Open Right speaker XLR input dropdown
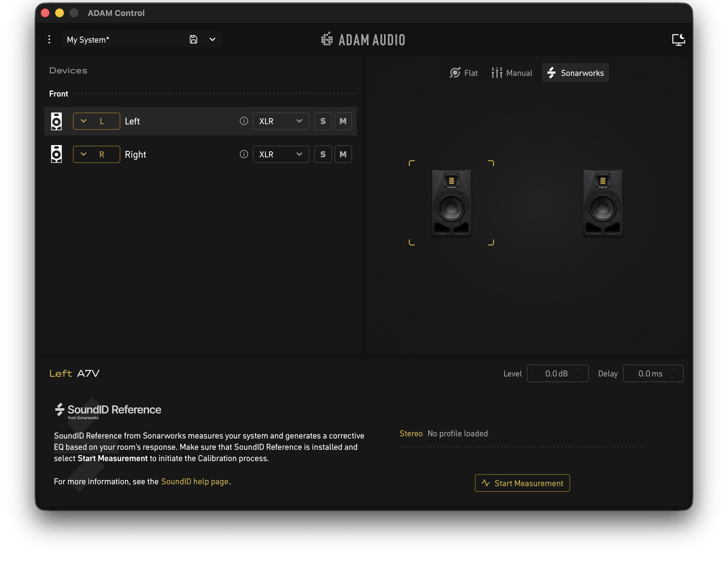Image resolution: width=728 pixels, height=578 pixels. coord(281,155)
